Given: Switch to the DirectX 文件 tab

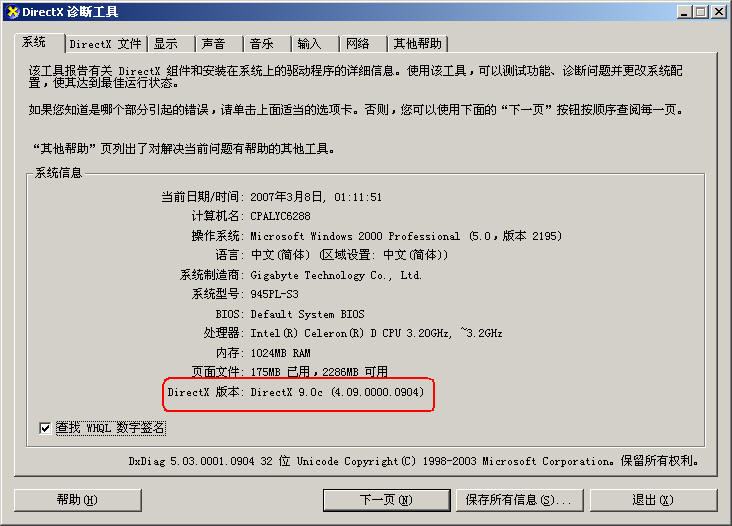Looking at the screenshot, I should coord(106,44).
